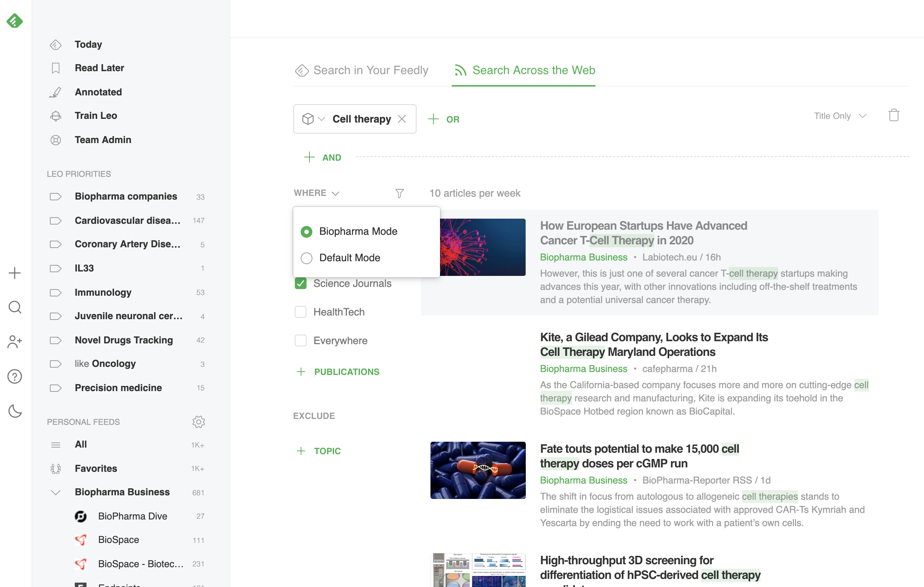Expand the WHERE dropdown chevron
924x587 pixels.
[335, 193]
